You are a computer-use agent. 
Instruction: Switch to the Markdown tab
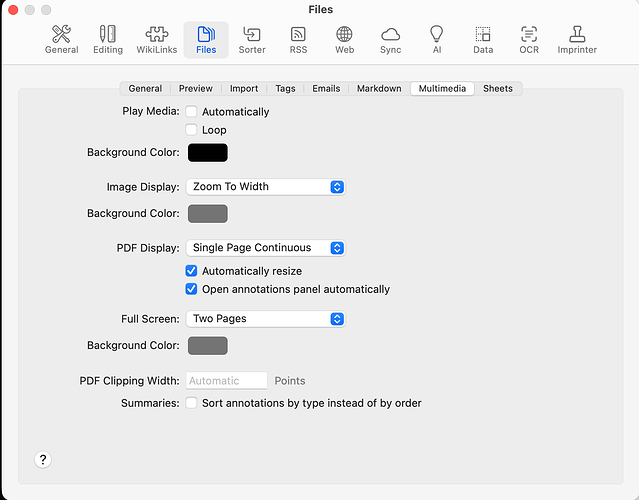(379, 89)
